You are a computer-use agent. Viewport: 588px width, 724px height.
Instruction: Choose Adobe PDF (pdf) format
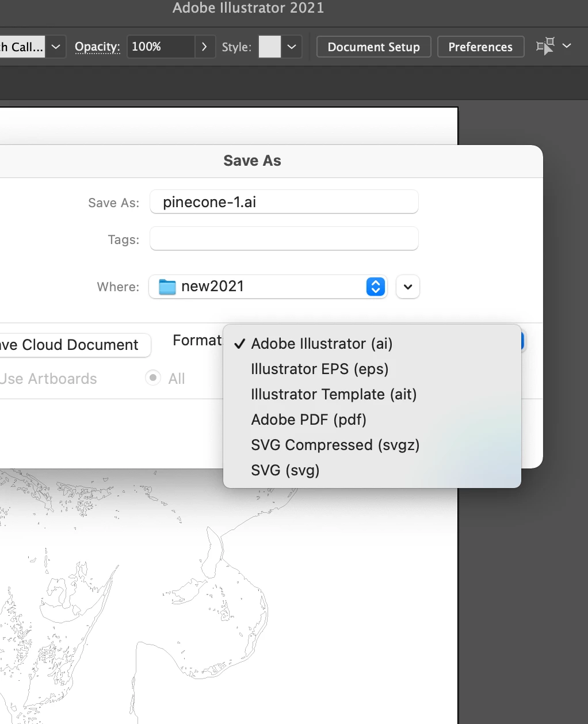pos(372,420)
